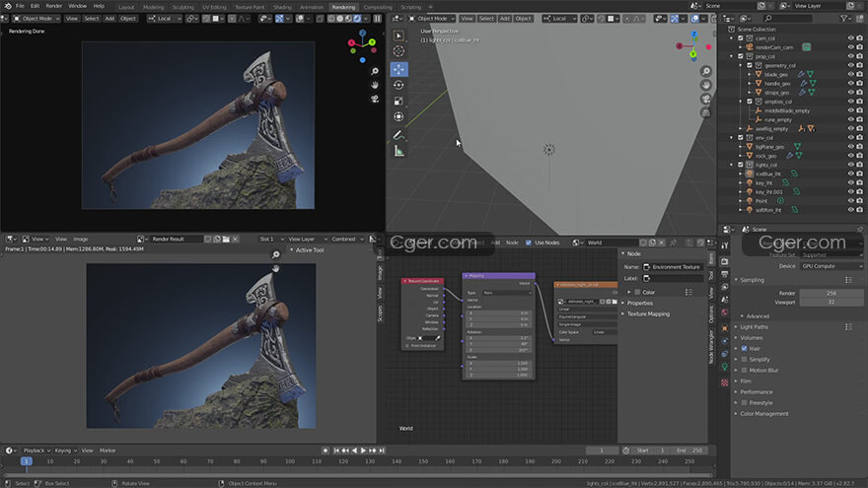
Task: Expand the Texture Mapping section
Action: tap(647, 314)
